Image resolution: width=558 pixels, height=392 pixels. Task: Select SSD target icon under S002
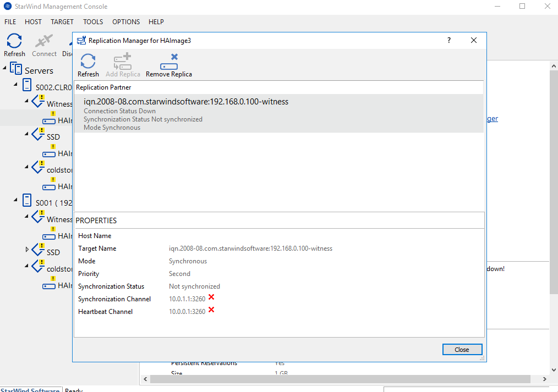point(38,134)
